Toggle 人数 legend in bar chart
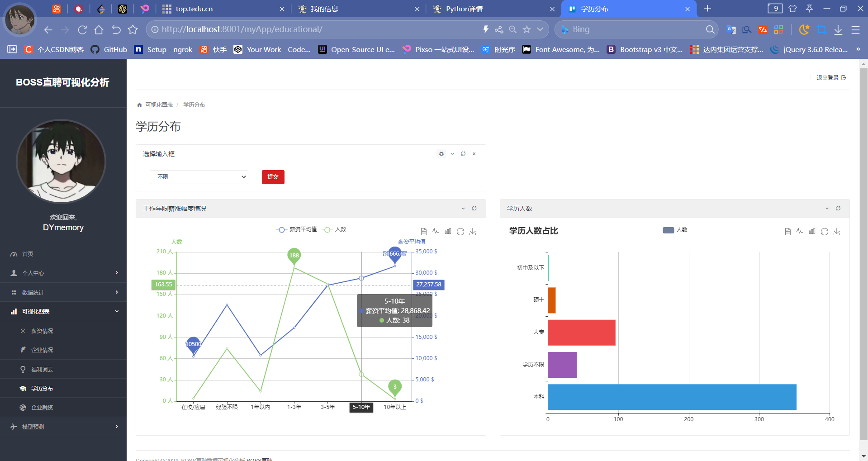Screen dimensions: 868x461 [x=675, y=230]
